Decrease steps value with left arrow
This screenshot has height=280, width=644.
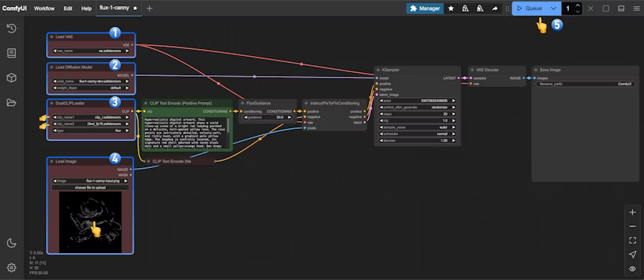(x=381, y=114)
